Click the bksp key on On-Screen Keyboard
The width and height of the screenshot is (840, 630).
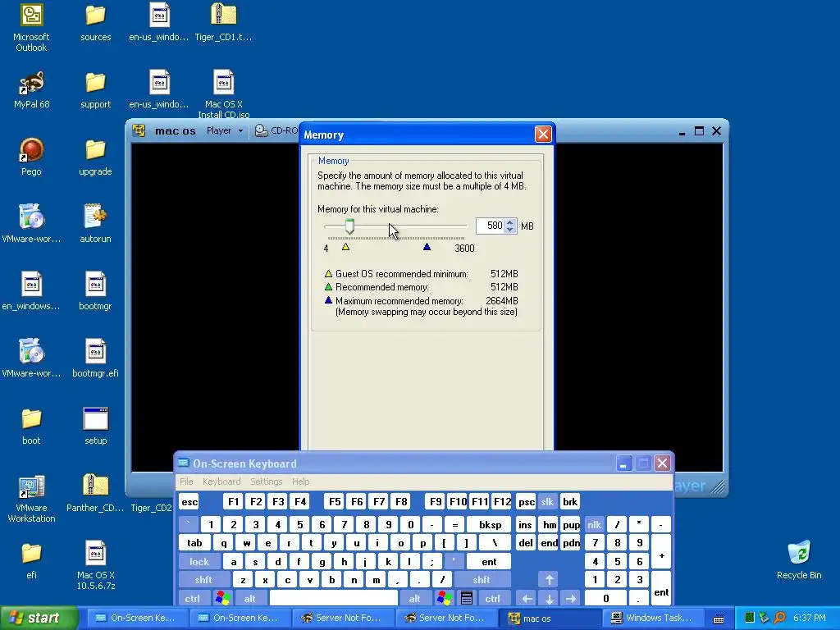(x=490, y=524)
